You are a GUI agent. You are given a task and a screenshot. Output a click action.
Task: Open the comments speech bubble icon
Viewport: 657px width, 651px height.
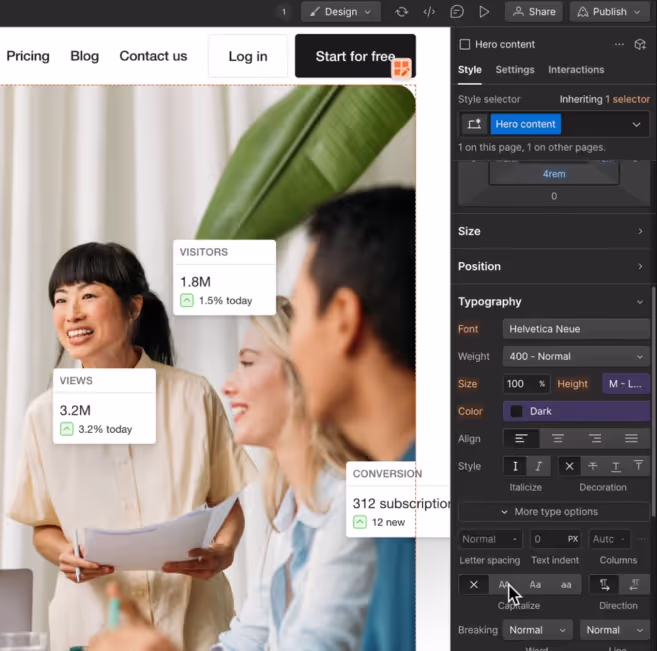click(457, 12)
